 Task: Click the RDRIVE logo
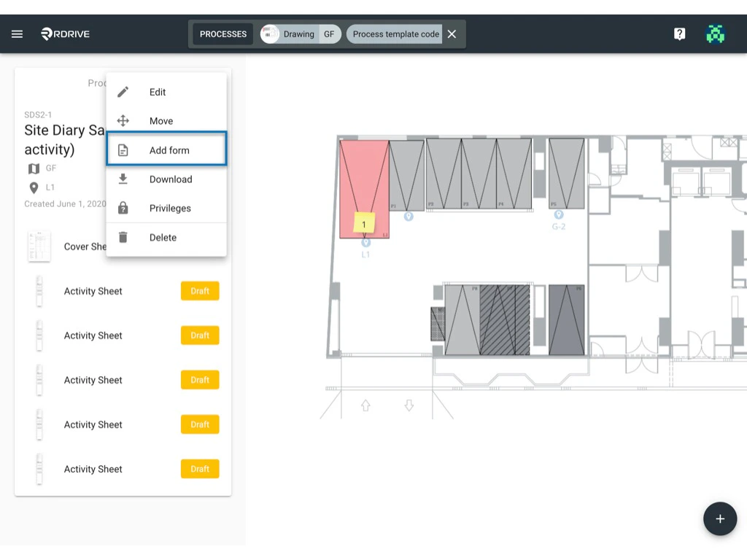click(x=65, y=34)
